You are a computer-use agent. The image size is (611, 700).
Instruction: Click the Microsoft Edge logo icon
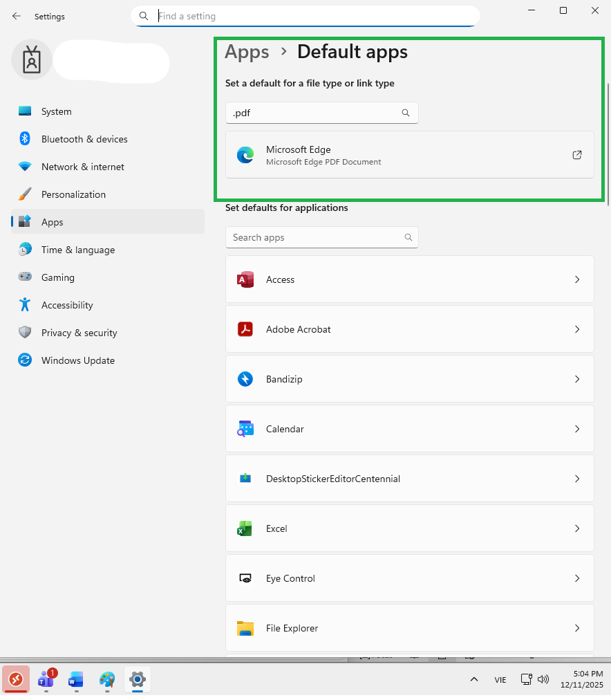pyautogui.click(x=245, y=155)
